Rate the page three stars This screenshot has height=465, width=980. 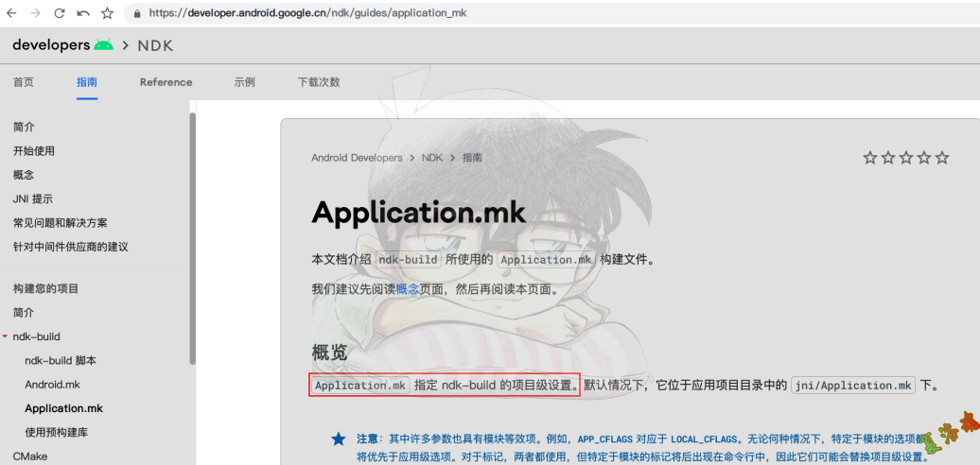pos(906,158)
